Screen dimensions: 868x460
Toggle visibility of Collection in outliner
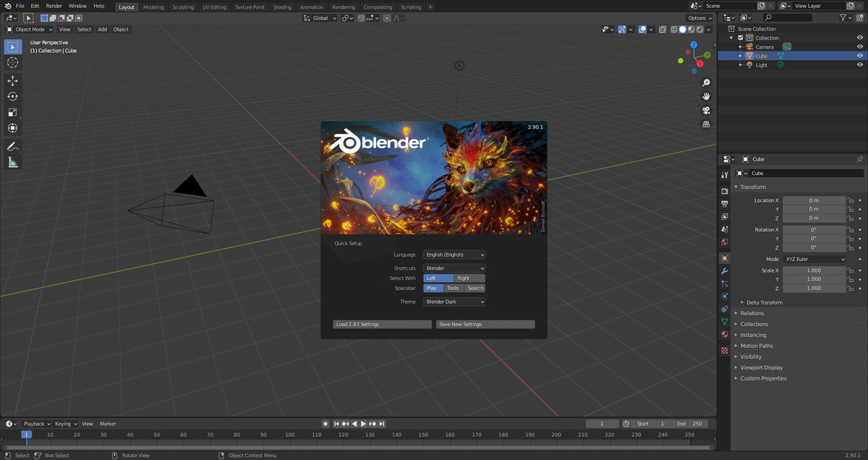tap(860, 38)
